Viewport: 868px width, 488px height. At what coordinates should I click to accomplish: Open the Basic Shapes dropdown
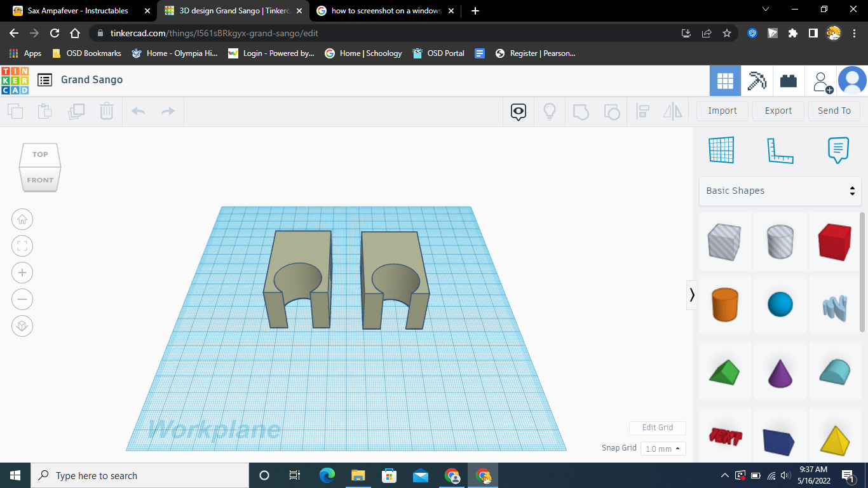click(x=780, y=191)
